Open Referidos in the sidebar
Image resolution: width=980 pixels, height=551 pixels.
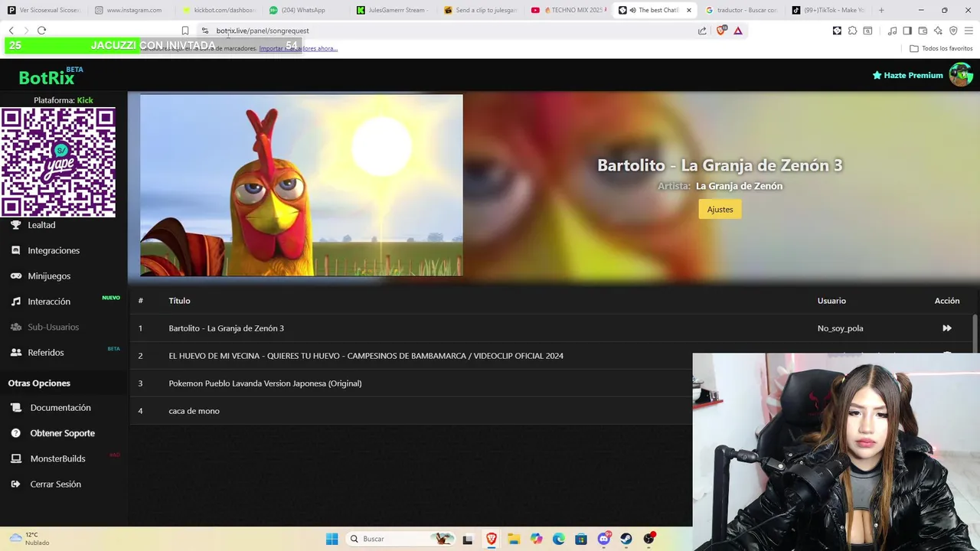point(46,352)
